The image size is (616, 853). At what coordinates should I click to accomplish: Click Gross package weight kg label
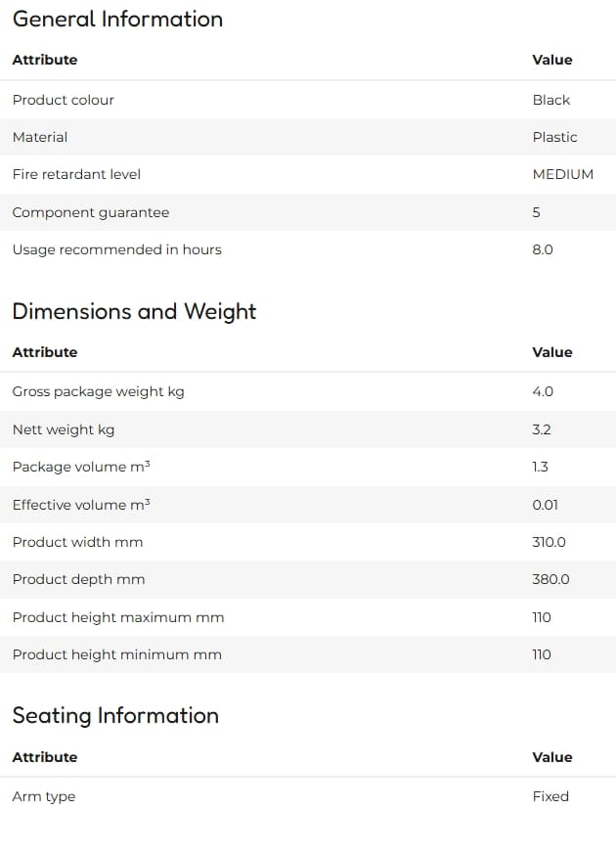click(x=99, y=392)
